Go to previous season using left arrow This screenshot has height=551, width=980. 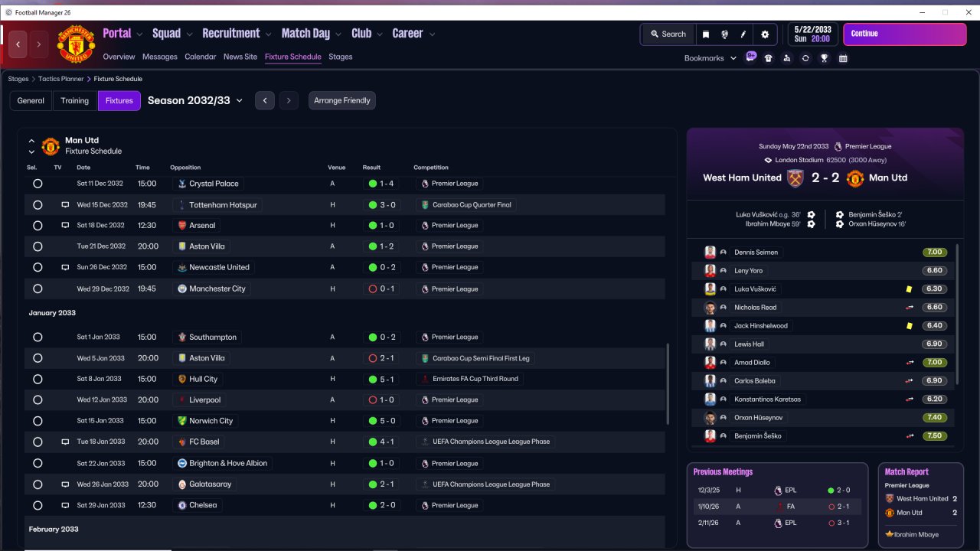(265, 101)
